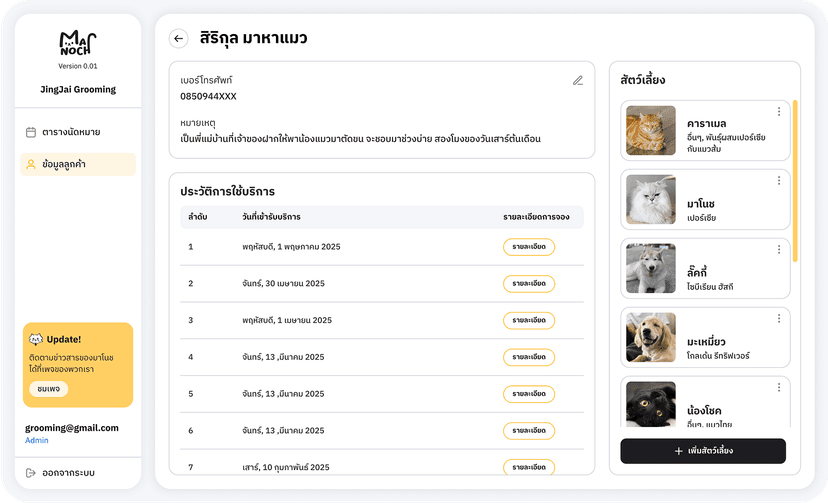Open the three-dot menu on มะเหมี่ยว card
This screenshot has height=503, width=828.
tap(779, 319)
